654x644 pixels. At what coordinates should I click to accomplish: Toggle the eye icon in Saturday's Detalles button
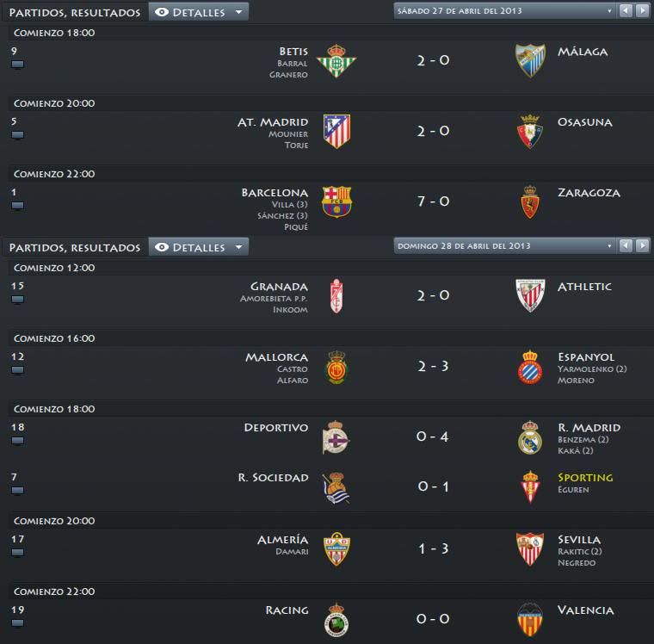click(x=162, y=12)
